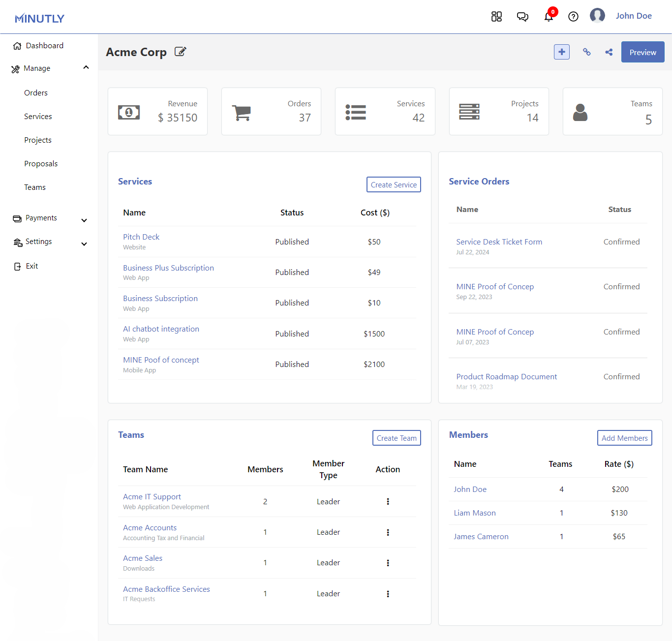
Task: Open the chat messages icon
Action: [522, 17]
